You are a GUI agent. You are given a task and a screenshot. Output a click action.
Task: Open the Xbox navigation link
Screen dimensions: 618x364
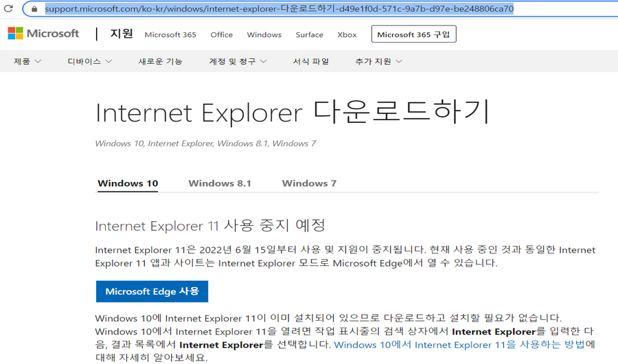(x=347, y=35)
